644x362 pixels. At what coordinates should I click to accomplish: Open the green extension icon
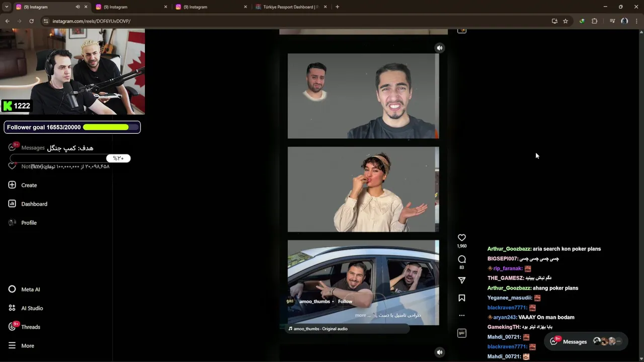pos(582,21)
